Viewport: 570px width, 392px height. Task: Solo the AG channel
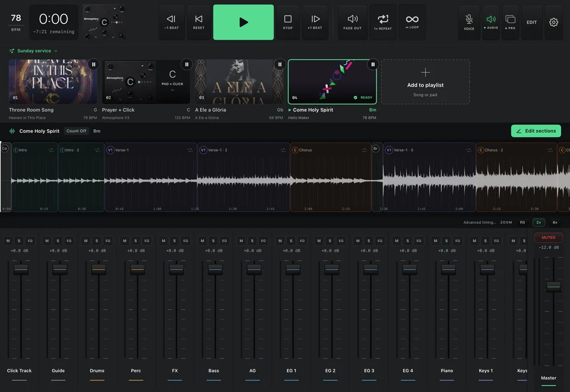coord(252,241)
